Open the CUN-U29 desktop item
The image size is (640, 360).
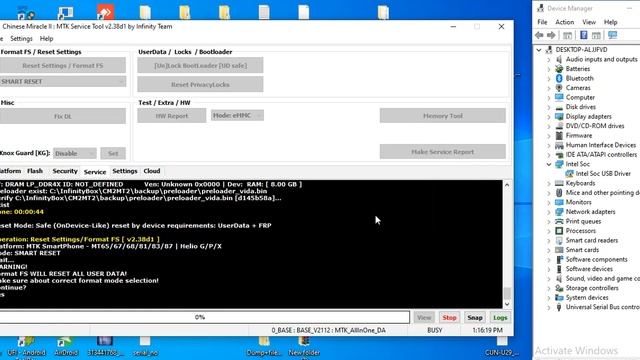(502, 346)
